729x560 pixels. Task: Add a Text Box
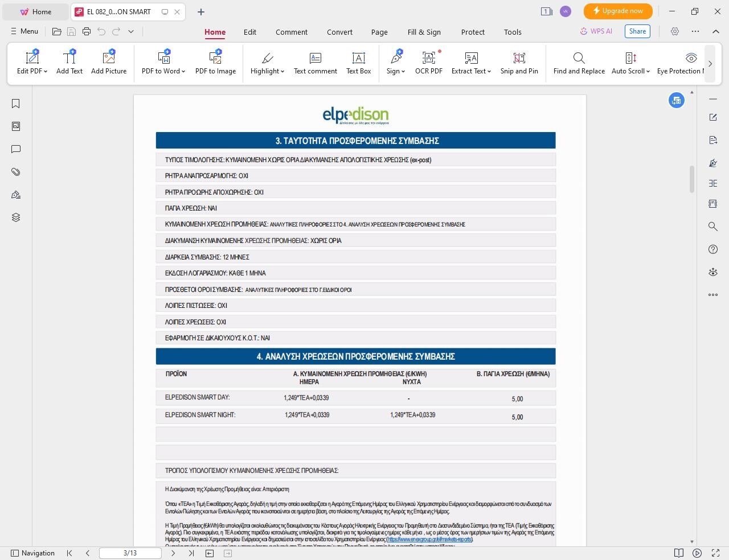[x=359, y=62]
